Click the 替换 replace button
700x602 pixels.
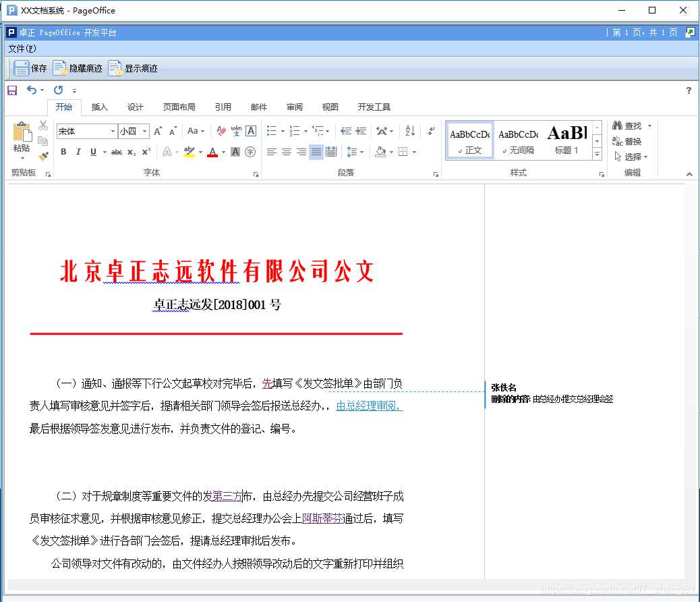coord(626,141)
